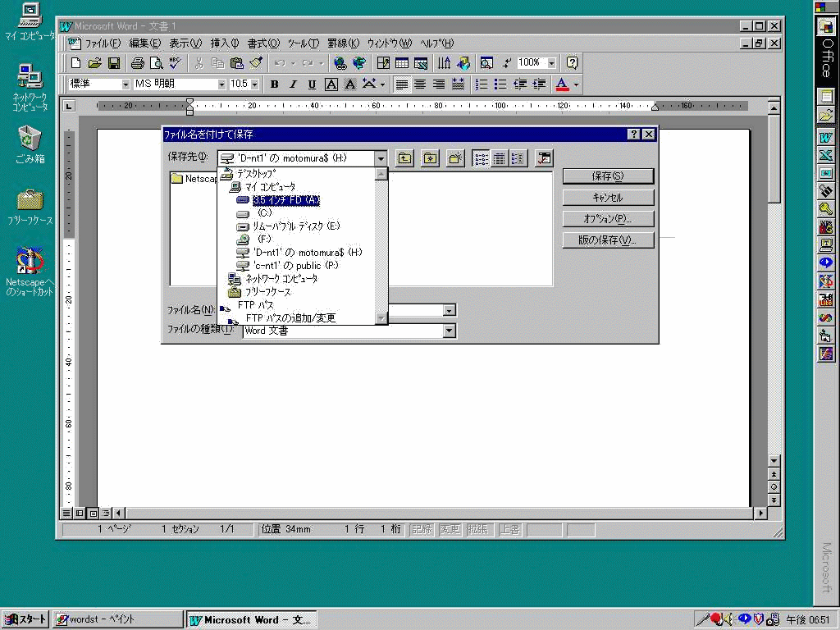Toggle character shading A button

[x=349, y=84]
